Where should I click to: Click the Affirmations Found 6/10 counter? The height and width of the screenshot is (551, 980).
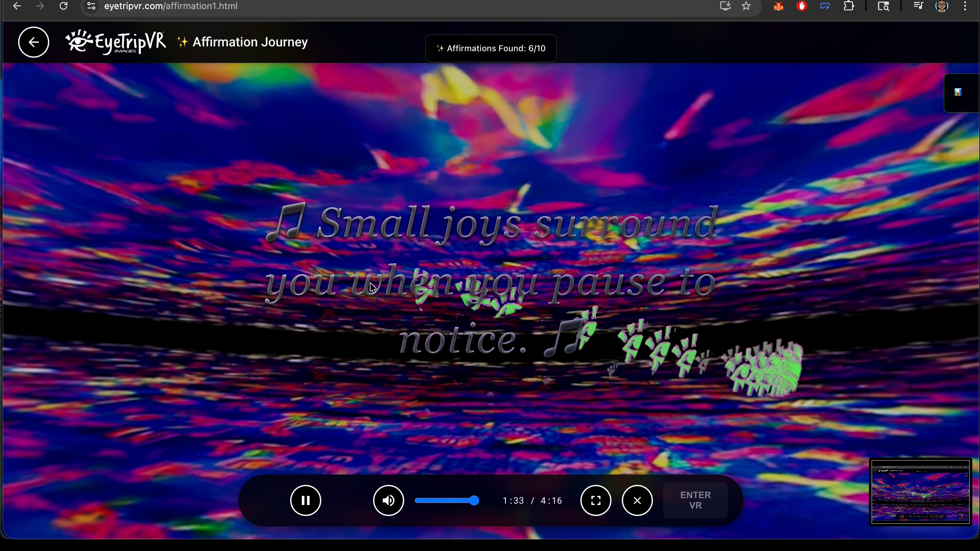pyautogui.click(x=491, y=48)
